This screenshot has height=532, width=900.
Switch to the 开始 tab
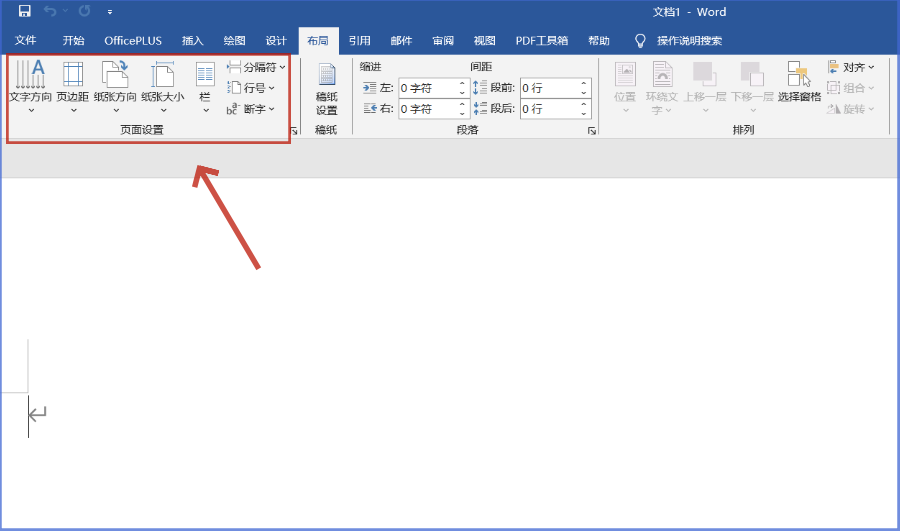pyautogui.click(x=73, y=41)
